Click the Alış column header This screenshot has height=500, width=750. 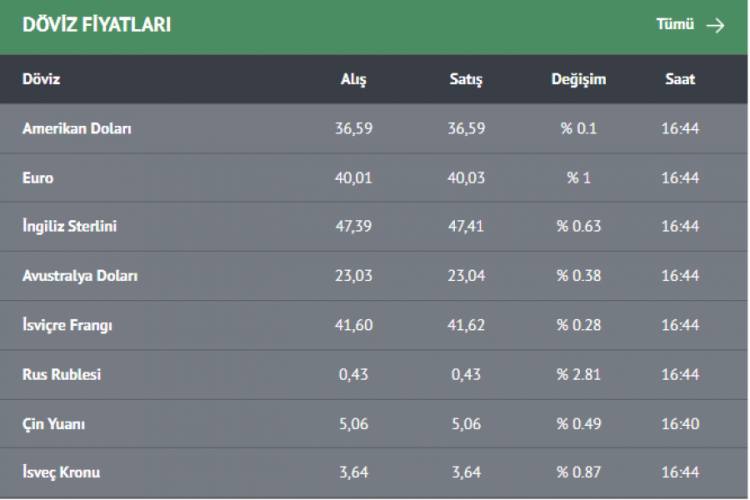click(353, 80)
